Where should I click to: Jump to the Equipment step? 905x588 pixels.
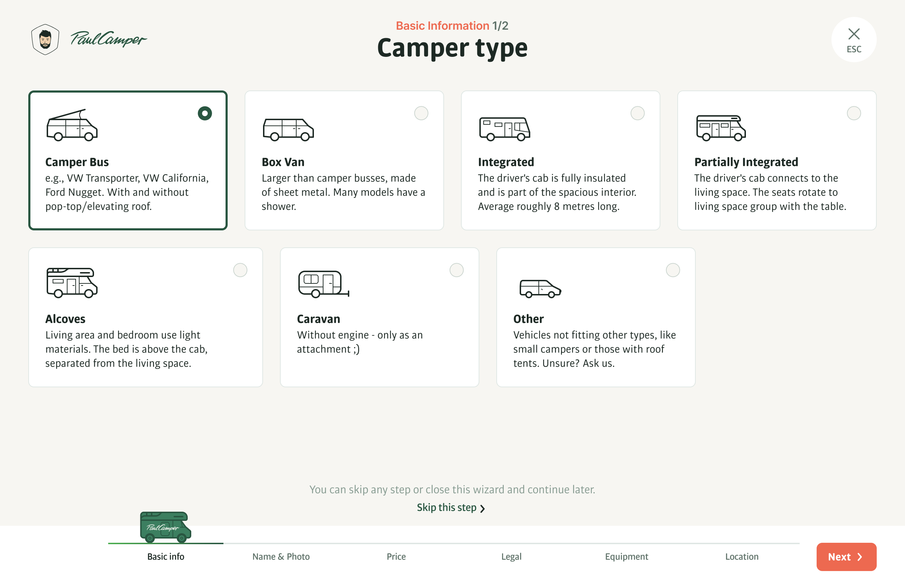[626, 557]
